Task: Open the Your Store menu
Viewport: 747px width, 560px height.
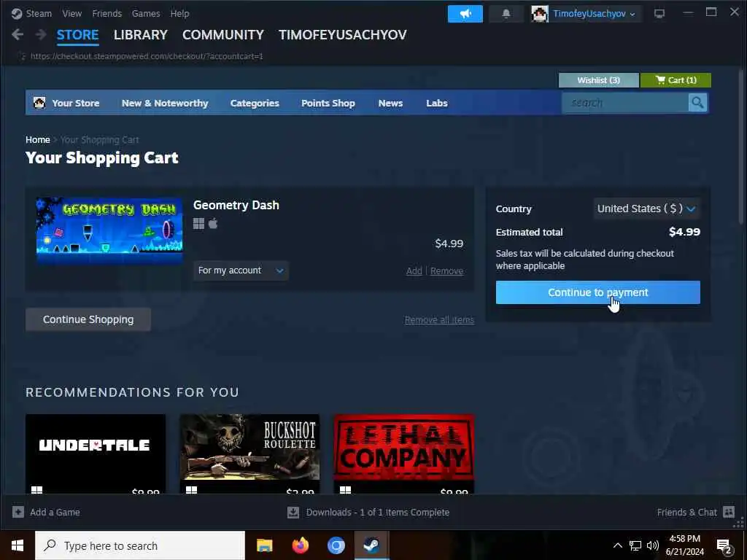Action: point(75,103)
